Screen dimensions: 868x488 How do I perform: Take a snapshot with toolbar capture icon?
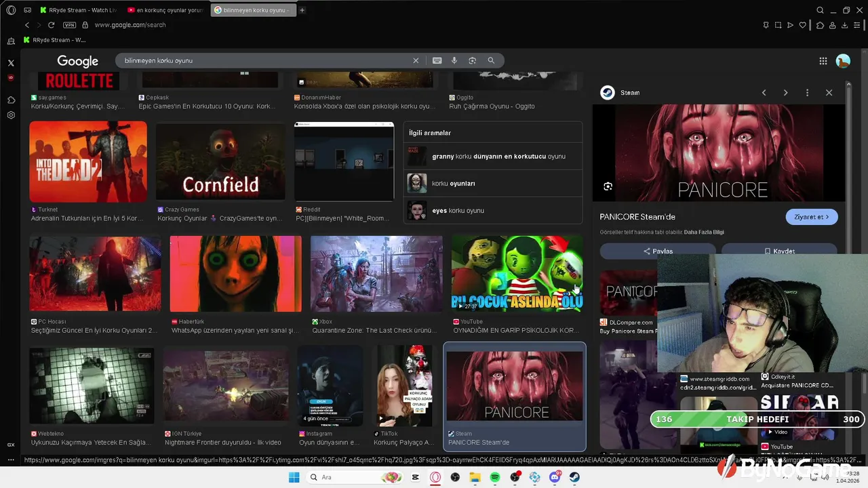[x=778, y=25]
